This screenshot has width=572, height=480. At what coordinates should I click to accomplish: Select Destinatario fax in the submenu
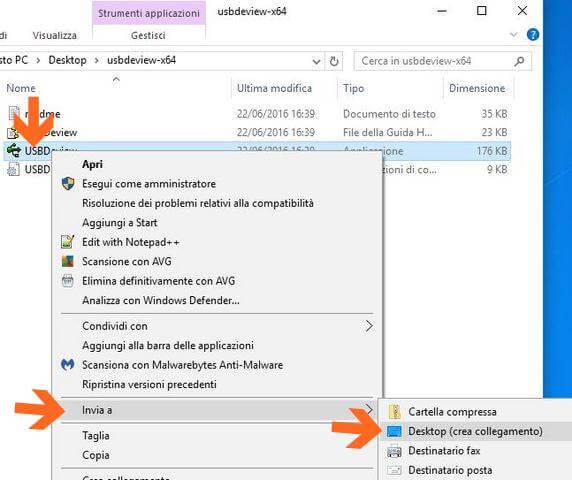(x=444, y=450)
